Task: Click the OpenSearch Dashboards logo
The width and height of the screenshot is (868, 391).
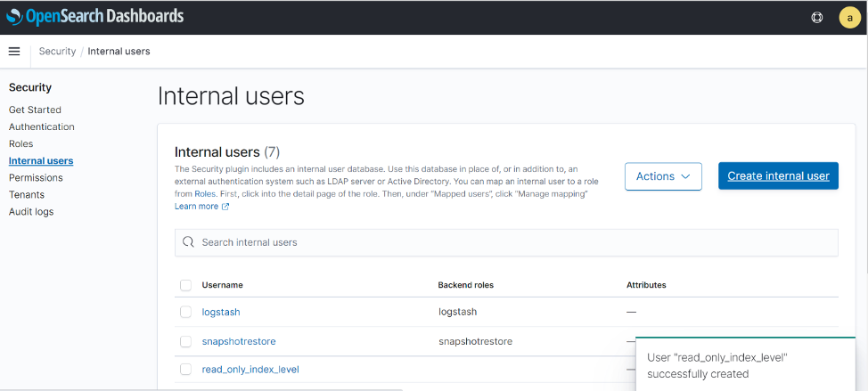Action: (94, 17)
